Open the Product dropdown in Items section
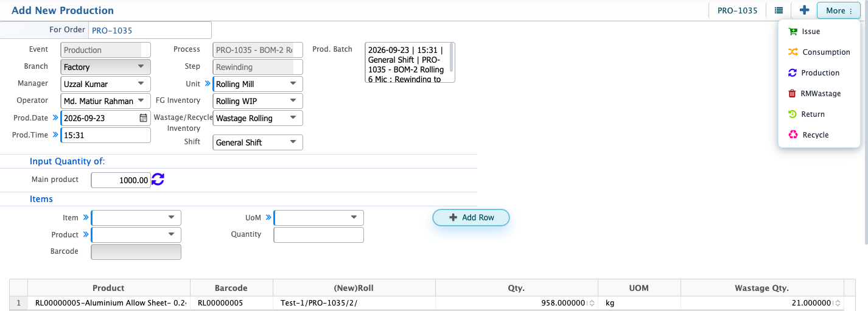 click(136, 235)
